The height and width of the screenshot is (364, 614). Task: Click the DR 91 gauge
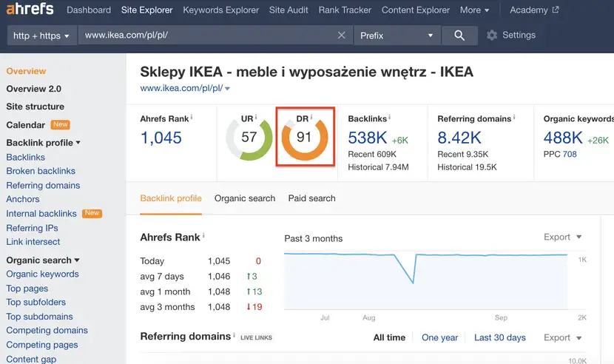tap(305, 138)
